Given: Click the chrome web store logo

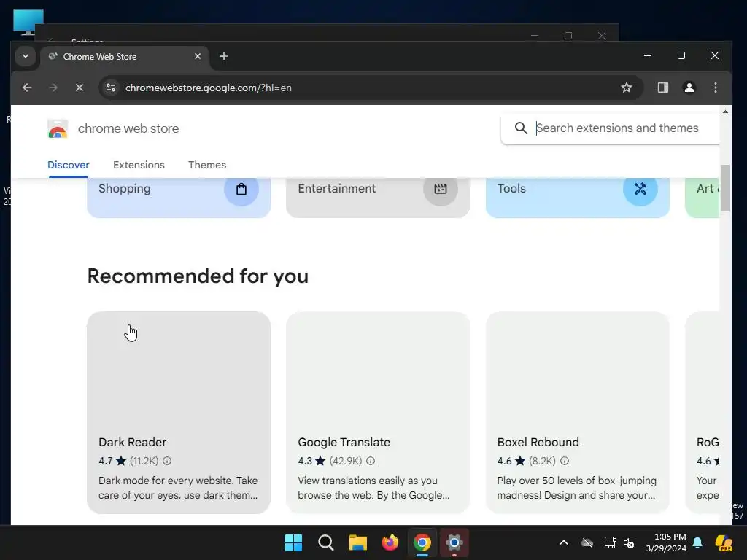Looking at the screenshot, I should (58, 128).
